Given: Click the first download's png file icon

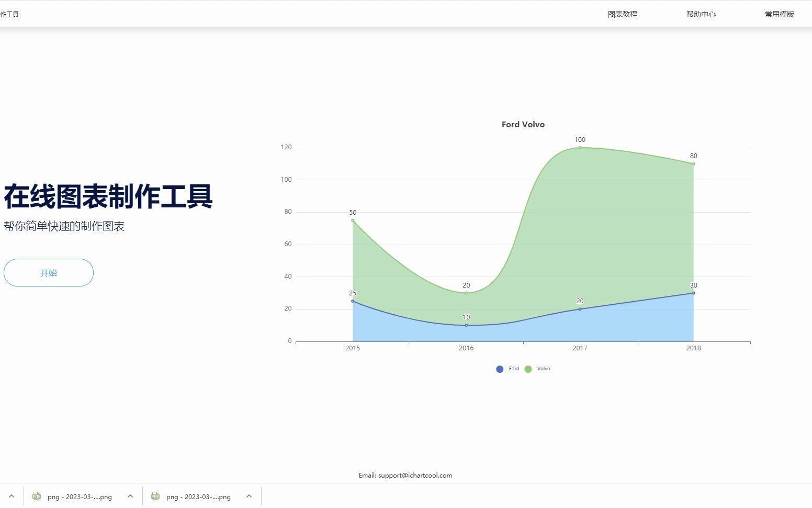Looking at the screenshot, I should (37, 496).
